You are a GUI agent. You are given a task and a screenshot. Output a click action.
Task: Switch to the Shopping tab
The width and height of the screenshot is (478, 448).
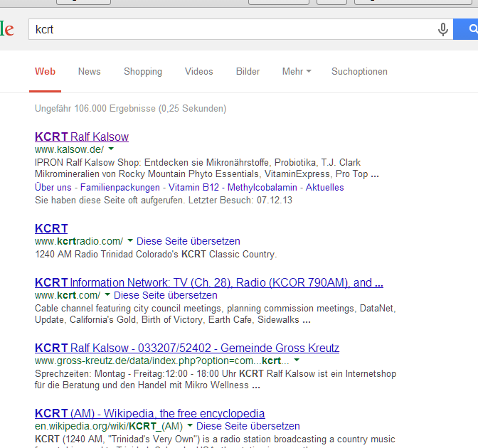point(143,71)
